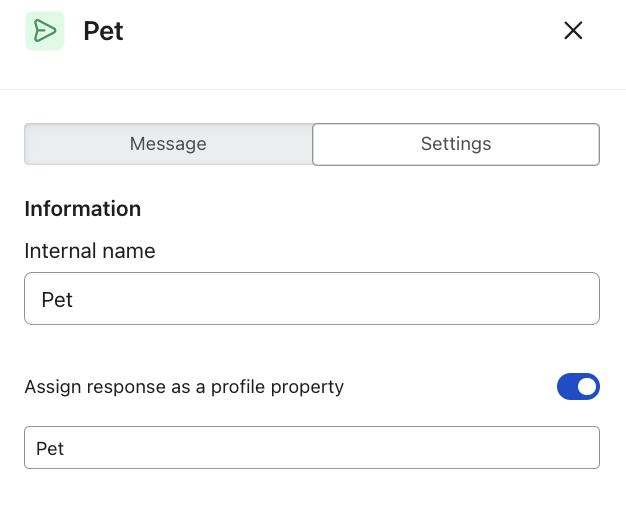
Task: Click into the Internal name field
Action: click(312, 299)
